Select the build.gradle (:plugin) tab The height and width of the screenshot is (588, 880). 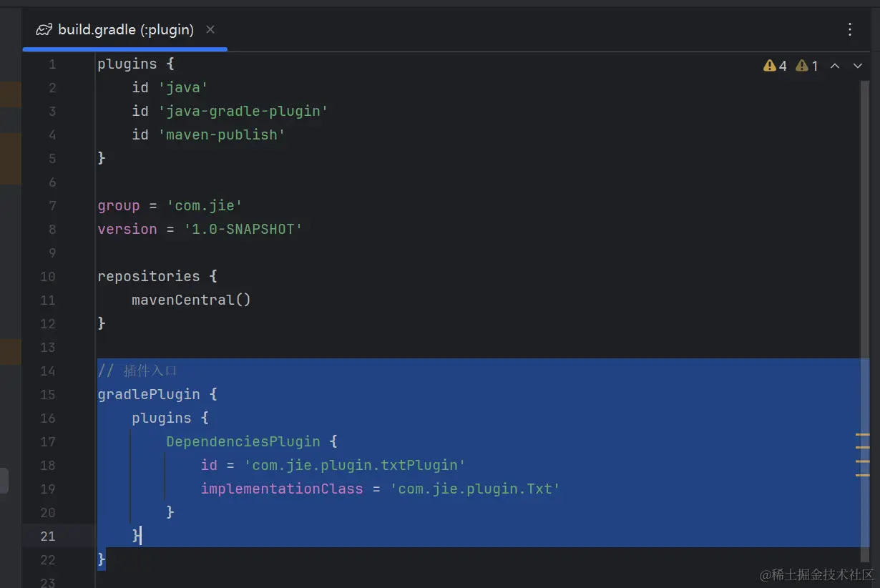[125, 30]
